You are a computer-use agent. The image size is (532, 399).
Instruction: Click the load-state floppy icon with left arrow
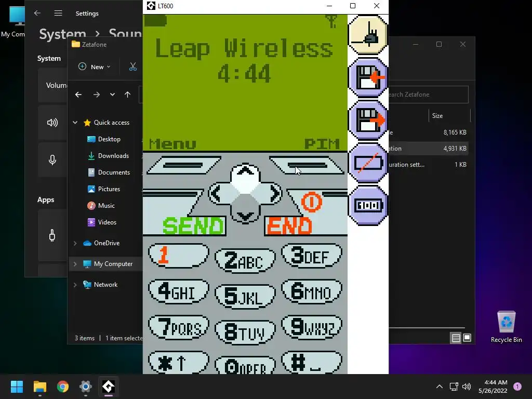point(368,77)
